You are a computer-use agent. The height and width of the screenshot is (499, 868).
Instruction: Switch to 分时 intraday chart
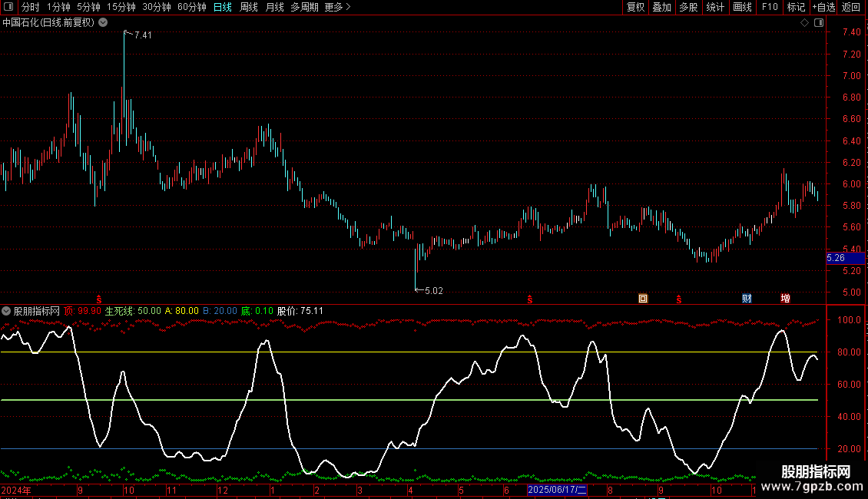(x=30, y=7)
